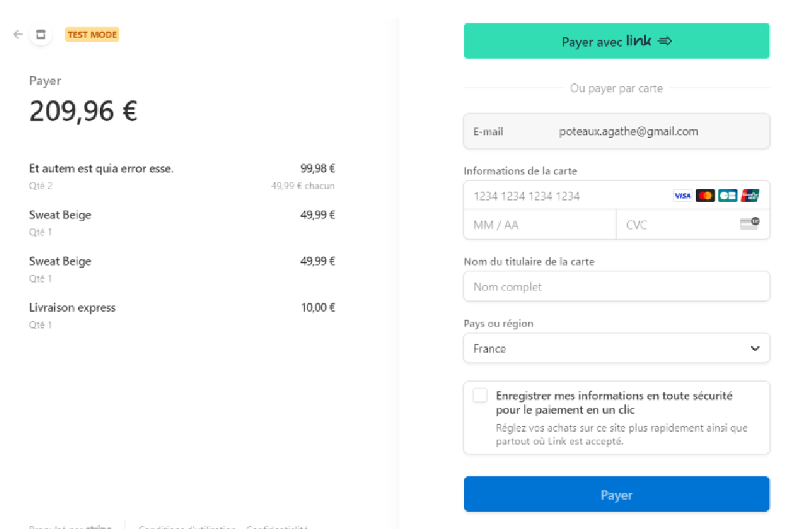
Task: Click the TEST MODE badge
Action: coord(92,35)
